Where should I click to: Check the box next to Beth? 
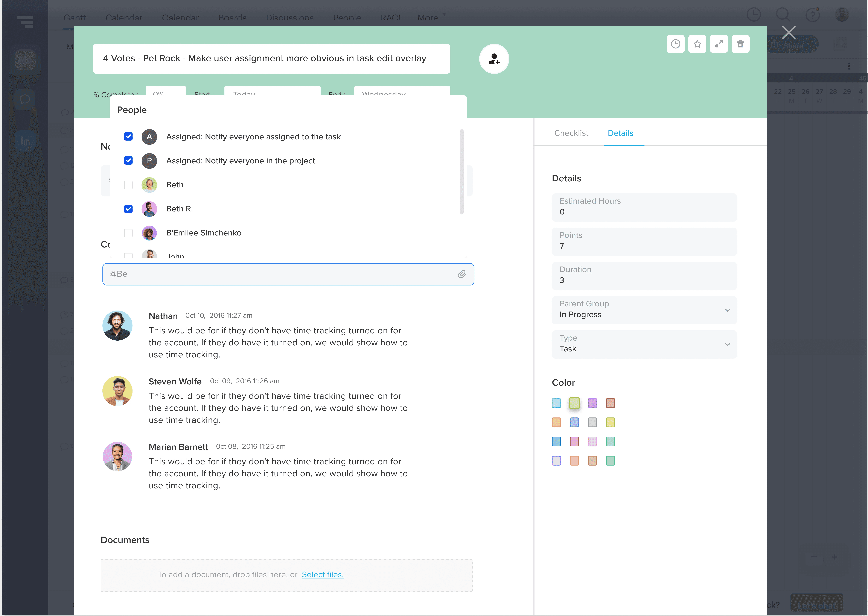[128, 185]
